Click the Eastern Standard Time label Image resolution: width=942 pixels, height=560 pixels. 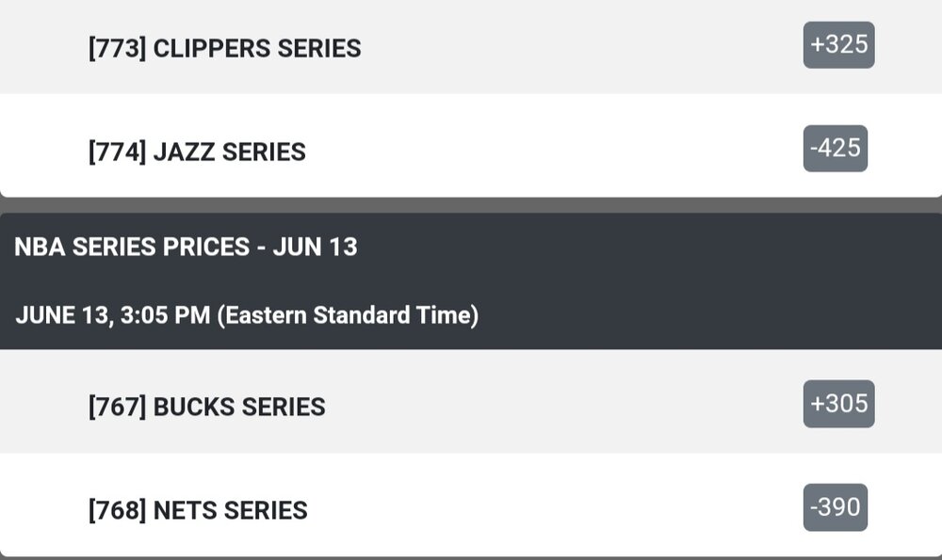click(348, 315)
